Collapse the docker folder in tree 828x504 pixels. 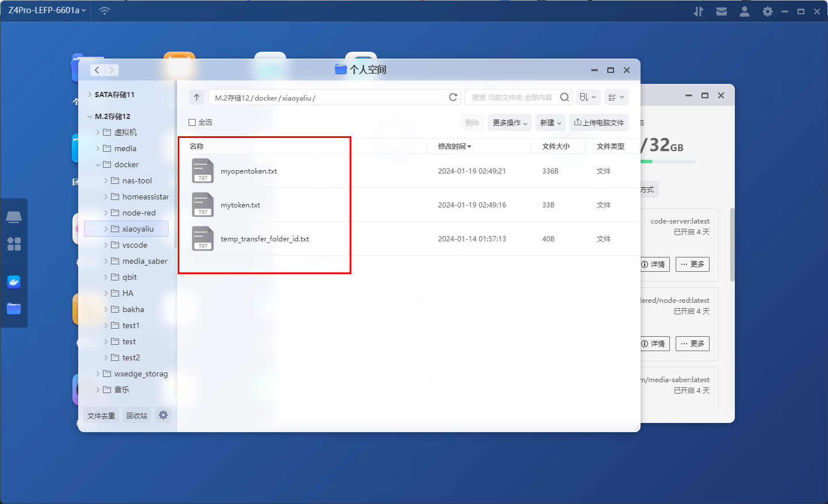pyautogui.click(x=98, y=165)
